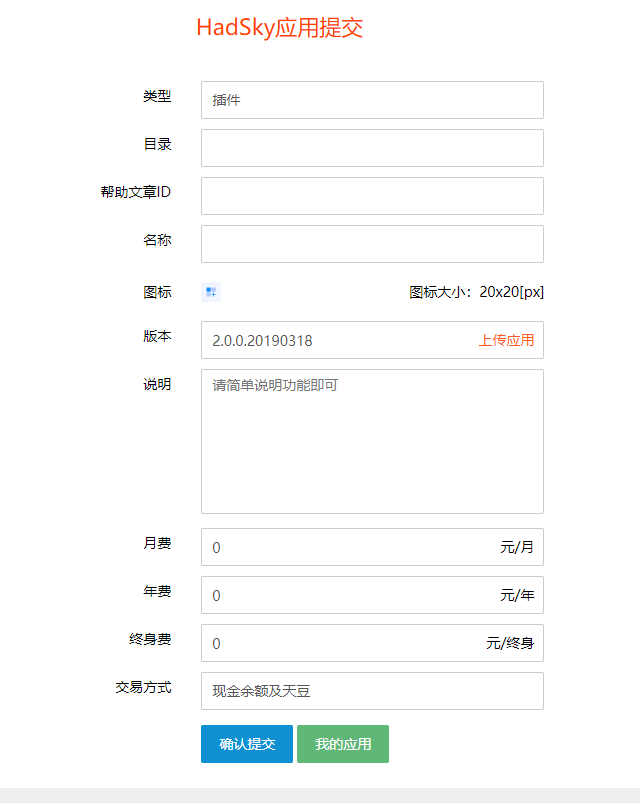Click the 上传应用 upload link
640x809 pixels.
pyautogui.click(x=506, y=341)
